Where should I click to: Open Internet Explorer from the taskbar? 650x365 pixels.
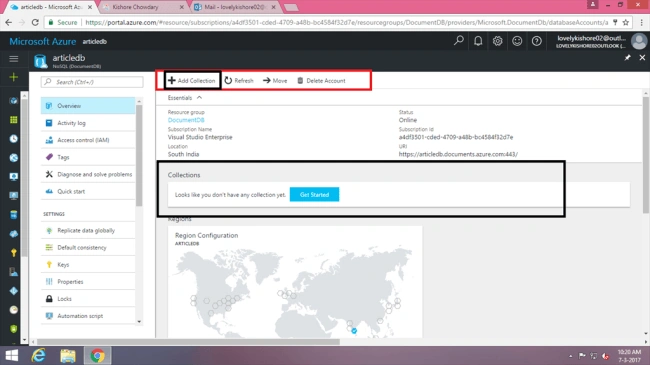click(39, 355)
